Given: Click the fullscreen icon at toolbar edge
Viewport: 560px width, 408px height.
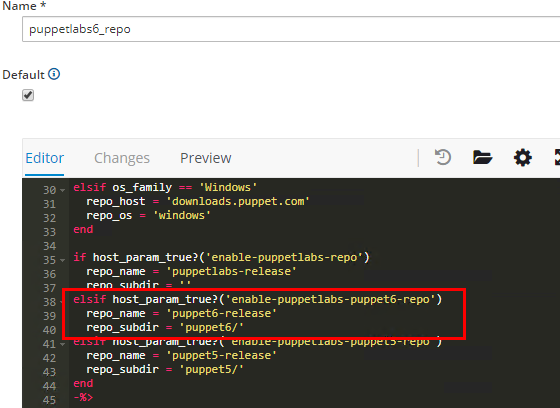Looking at the screenshot, I should pos(557,158).
